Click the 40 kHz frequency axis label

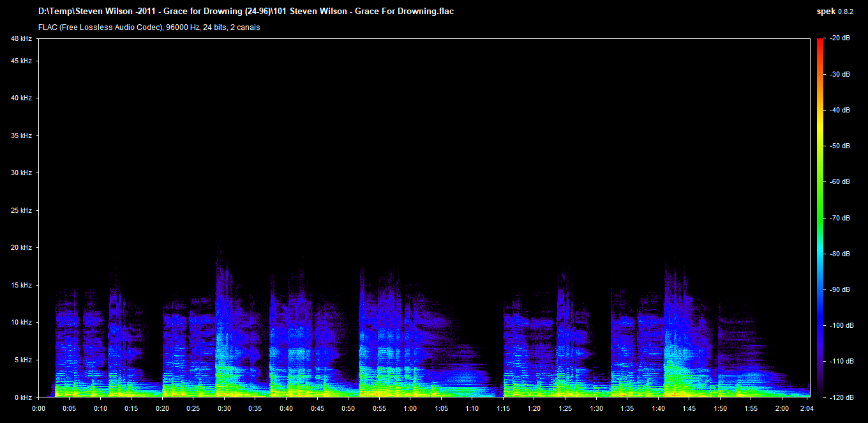click(21, 98)
